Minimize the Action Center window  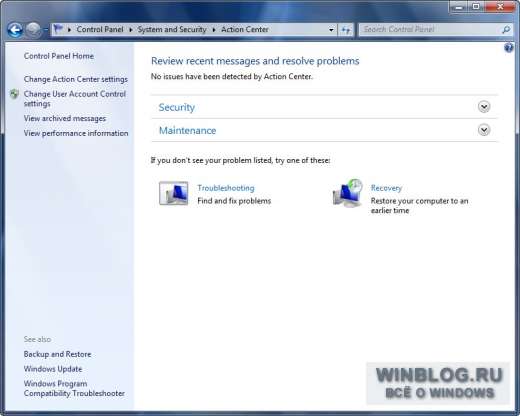459,7
